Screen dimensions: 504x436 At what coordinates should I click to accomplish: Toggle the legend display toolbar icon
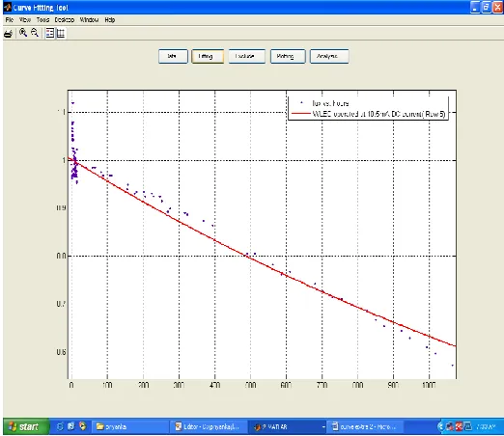(x=50, y=33)
